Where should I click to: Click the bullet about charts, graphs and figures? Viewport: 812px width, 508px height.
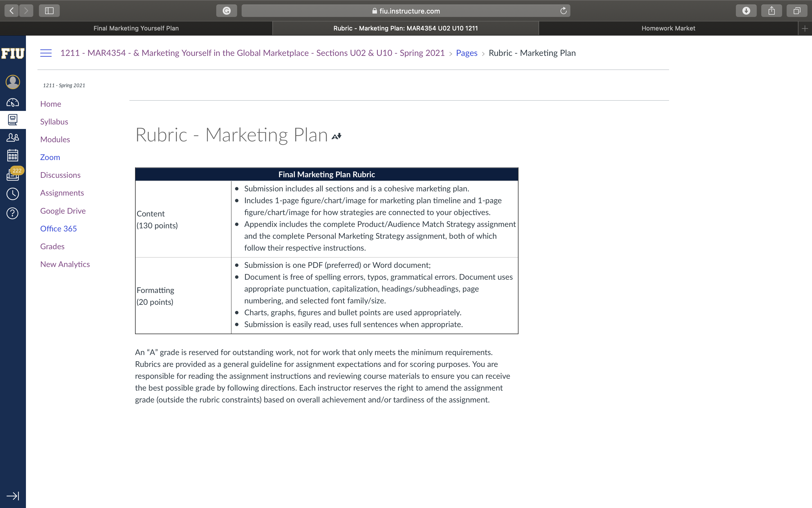pos(353,312)
